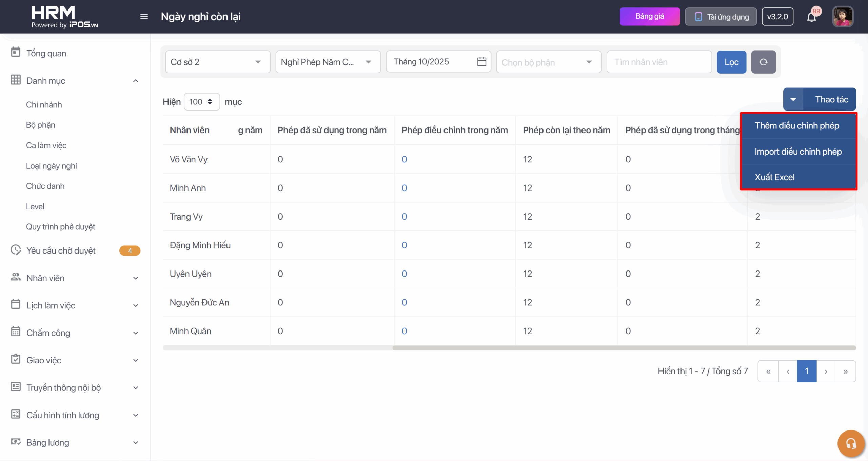Click the hamburger menu icon
Screen dimensions: 868x461
point(144,17)
